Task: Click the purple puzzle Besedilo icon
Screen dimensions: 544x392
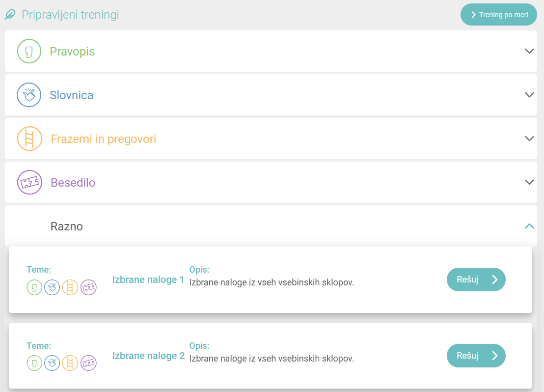Action: click(x=29, y=182)
